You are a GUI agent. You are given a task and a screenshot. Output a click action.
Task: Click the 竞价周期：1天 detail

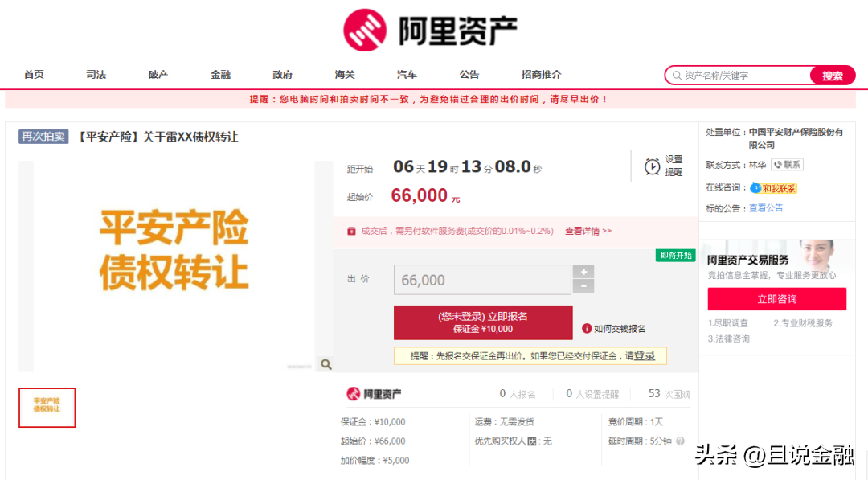636,422
